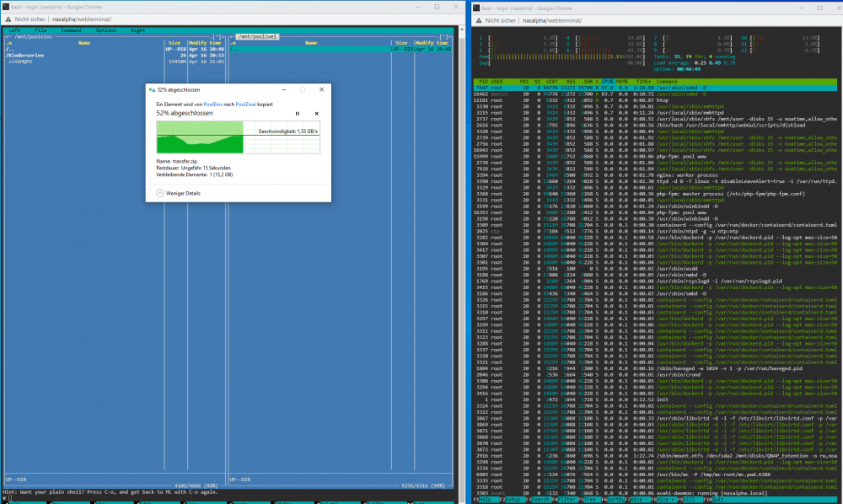This screenshot has height=504, width=843.
Task: Open the Left menu in Midnight Commander
Action: 14,30
